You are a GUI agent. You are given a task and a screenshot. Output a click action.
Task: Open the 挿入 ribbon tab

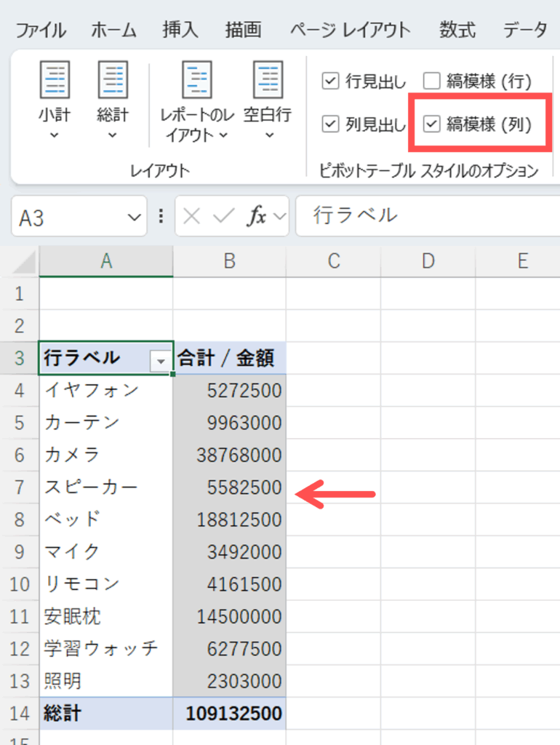point(180,30)
